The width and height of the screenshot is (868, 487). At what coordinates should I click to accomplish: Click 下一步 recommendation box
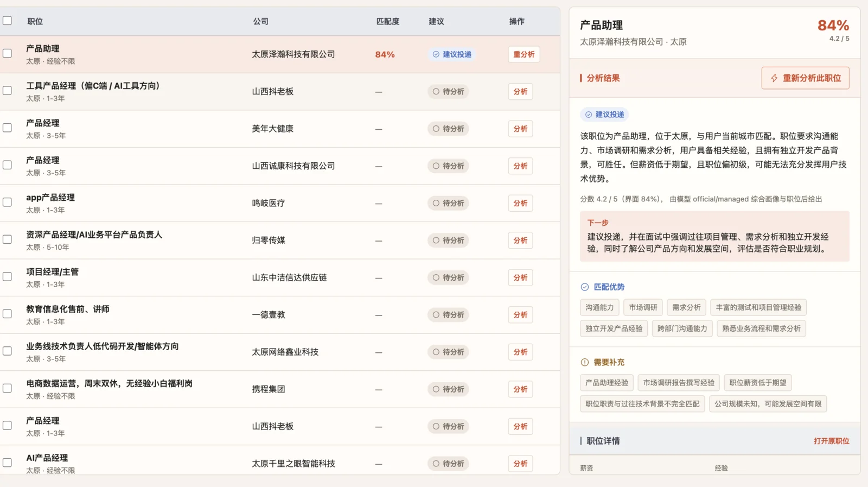click(x=714, y=236)
